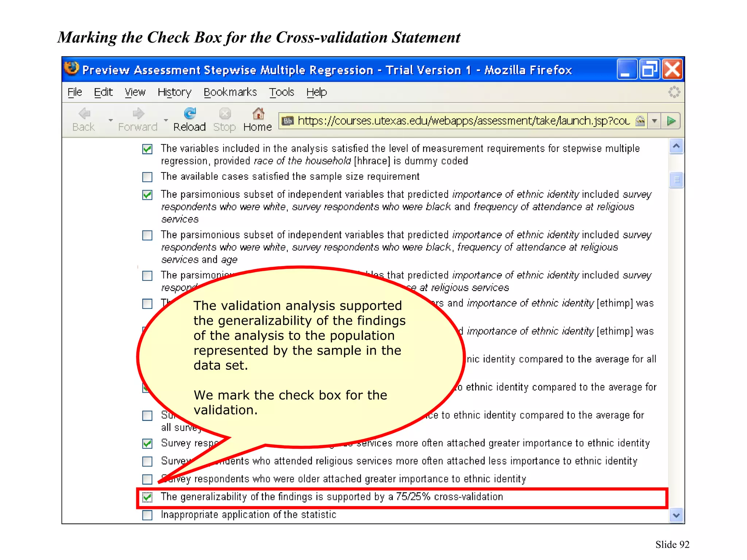Image resolution: width=747 pixels, height=560 pixels.
Task: Uncheck the level of measurement requirements checkbox
Action: (147, 149)
